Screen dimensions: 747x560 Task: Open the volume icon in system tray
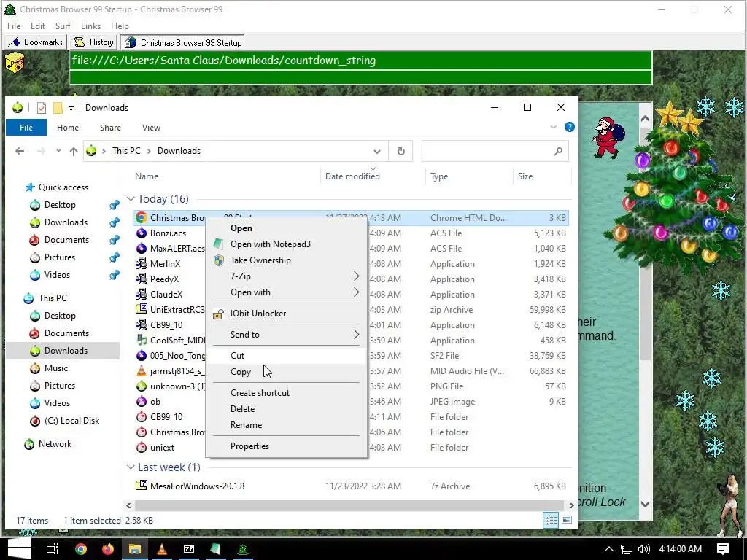[x=643, y=549]
